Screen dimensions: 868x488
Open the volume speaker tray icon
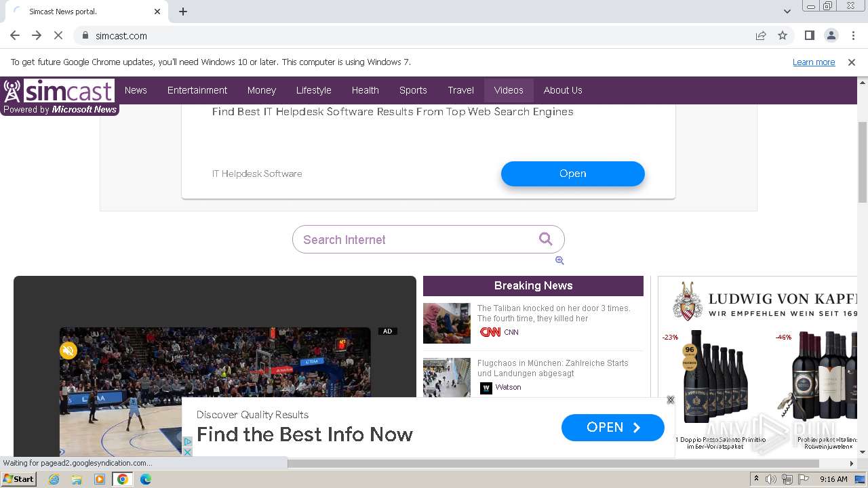(x=771, y=479)
